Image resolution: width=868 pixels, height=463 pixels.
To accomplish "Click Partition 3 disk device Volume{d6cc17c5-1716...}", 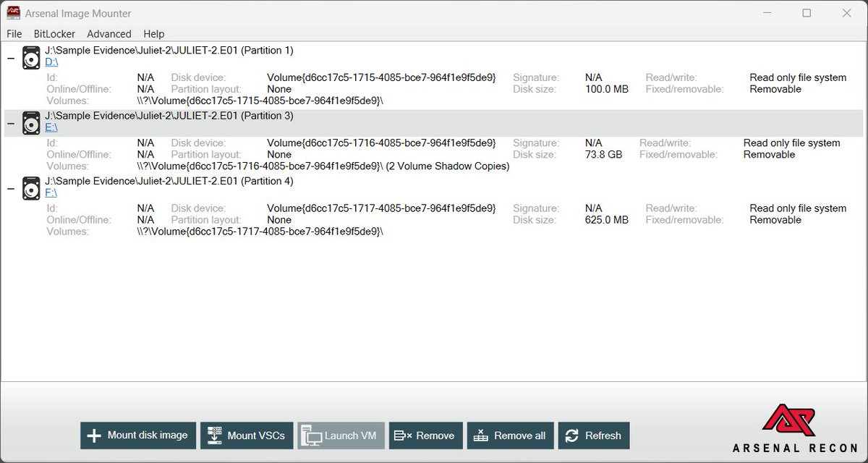I will (x=381, y=143).
